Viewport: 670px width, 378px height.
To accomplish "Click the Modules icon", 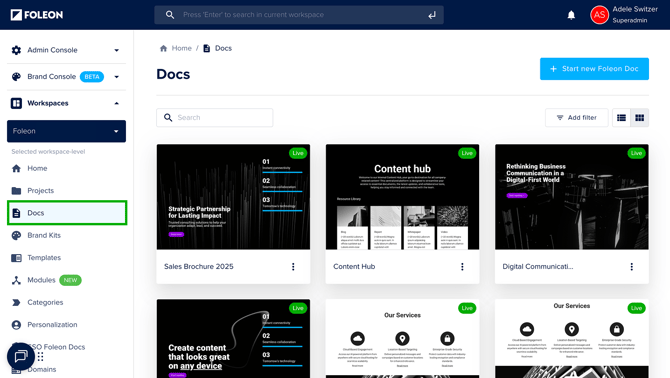I will coord(16,280).
